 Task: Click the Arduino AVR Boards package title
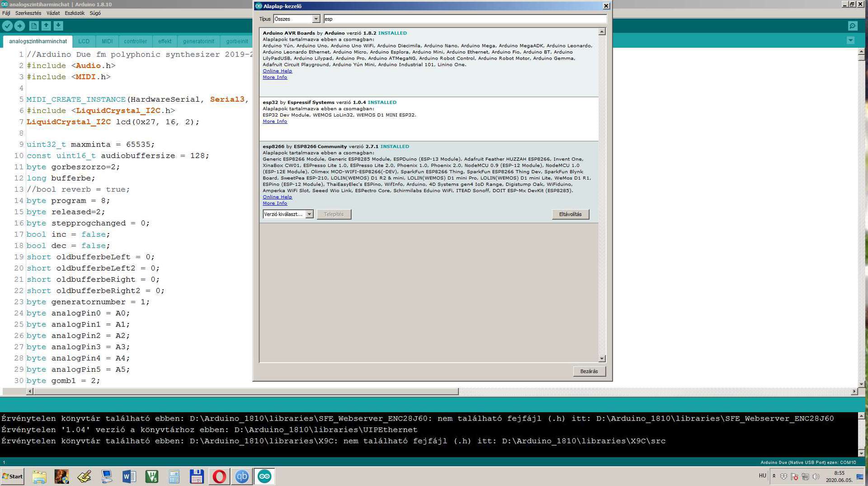click(289, 33)
